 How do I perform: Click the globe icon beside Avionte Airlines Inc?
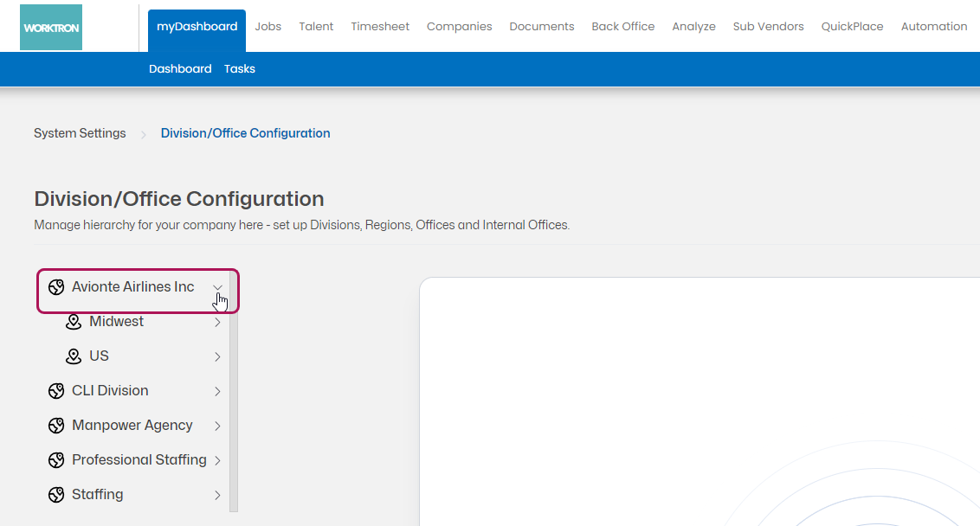click(56, 287)
